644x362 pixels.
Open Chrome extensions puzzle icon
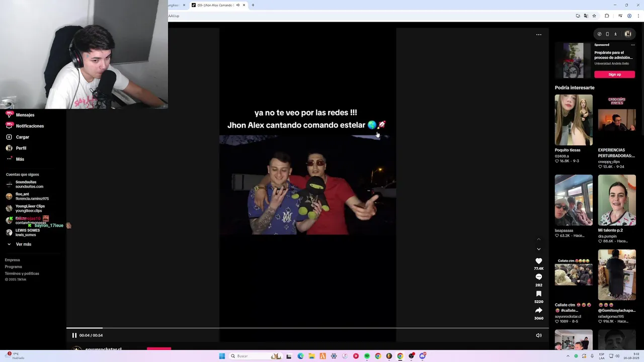(607, 16)
